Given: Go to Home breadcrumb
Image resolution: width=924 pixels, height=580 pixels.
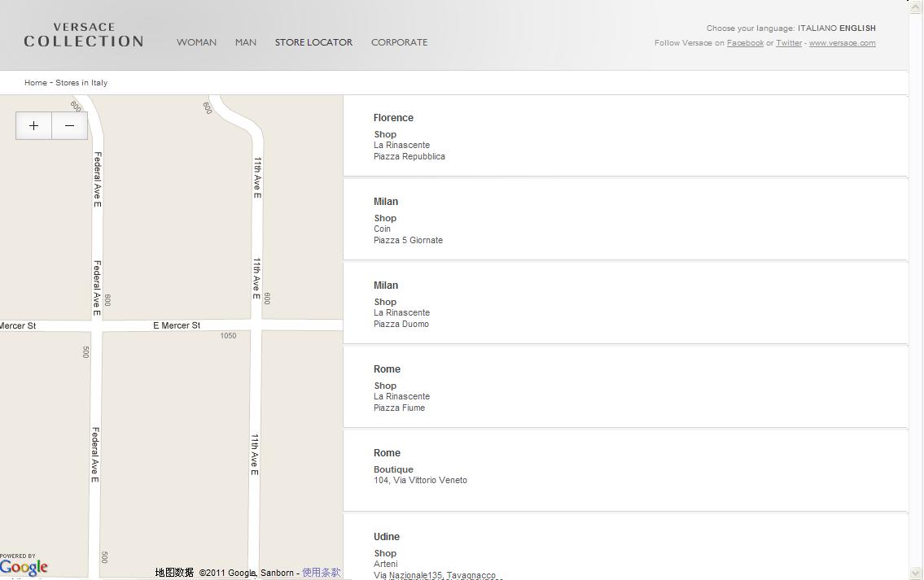Looking at the screenshot, I should tap(35, 83).
